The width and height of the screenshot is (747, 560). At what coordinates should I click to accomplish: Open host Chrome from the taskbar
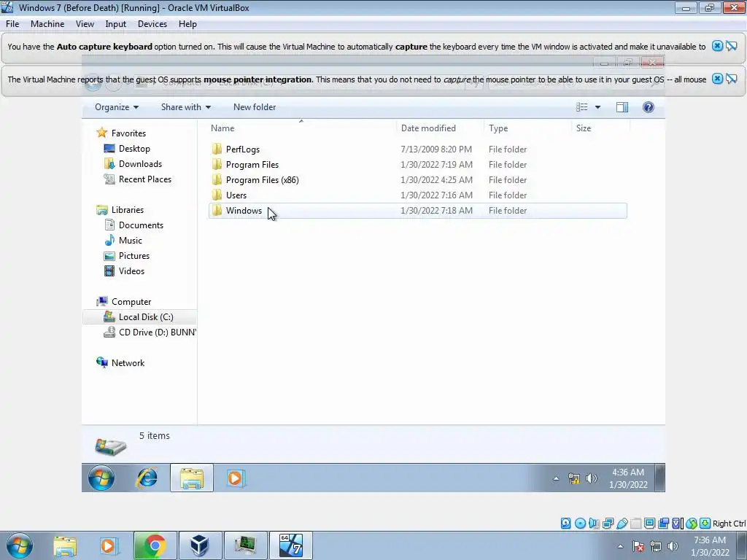click(x=155, y=545)
